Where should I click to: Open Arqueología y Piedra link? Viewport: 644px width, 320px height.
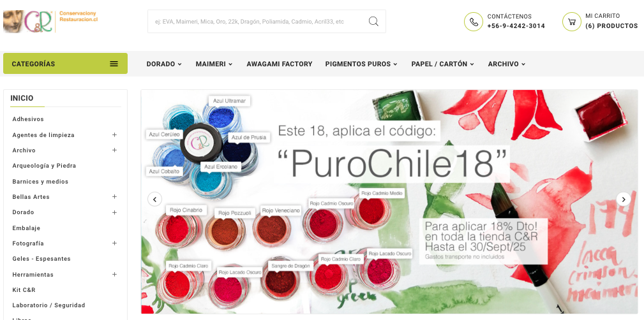[x=44, y=166]
